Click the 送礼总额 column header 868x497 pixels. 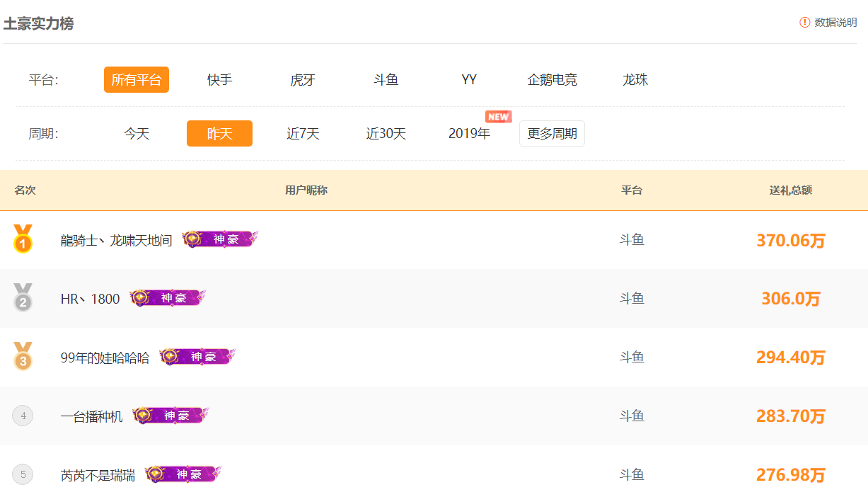pos(791,190)
